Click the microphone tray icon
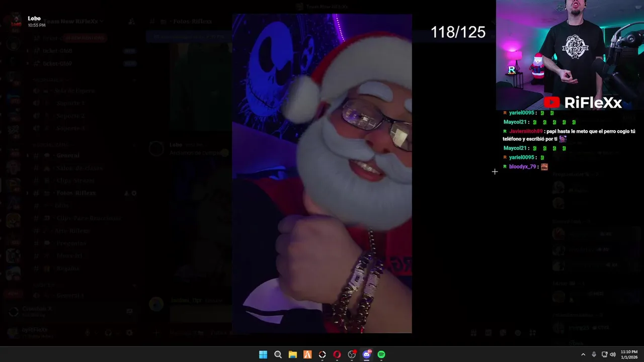The width and height of the screenshot is (644, 362). [x=594, y=354]
